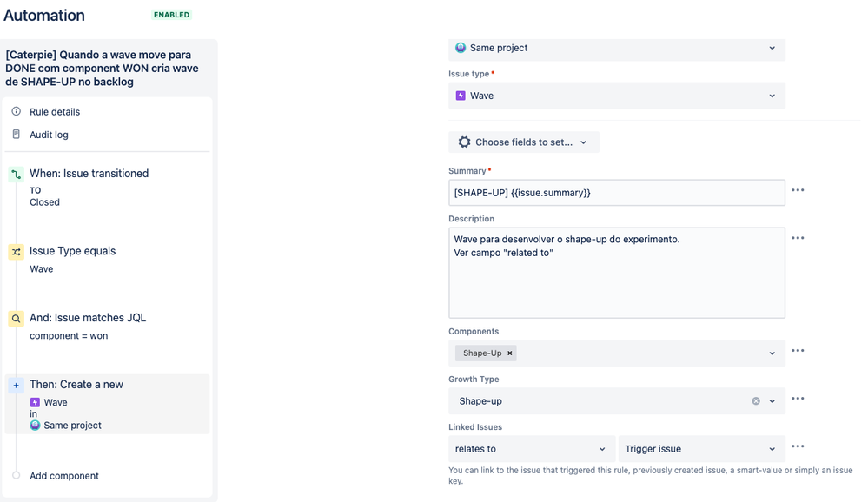This screenshot has width=868, height=502.
Task: Expand the Components dropdown arrow
Action: point(772,353)
